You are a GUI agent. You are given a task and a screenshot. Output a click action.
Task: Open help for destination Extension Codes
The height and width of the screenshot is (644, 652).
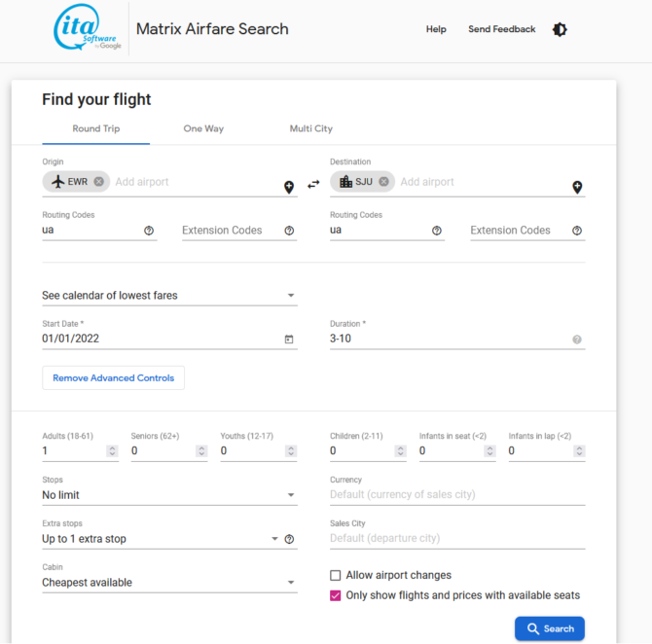click(577, 231)
